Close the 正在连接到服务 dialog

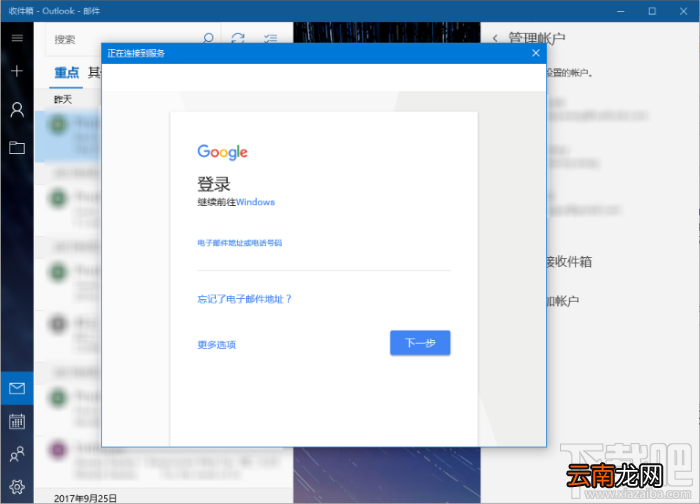tap(536, 53)
